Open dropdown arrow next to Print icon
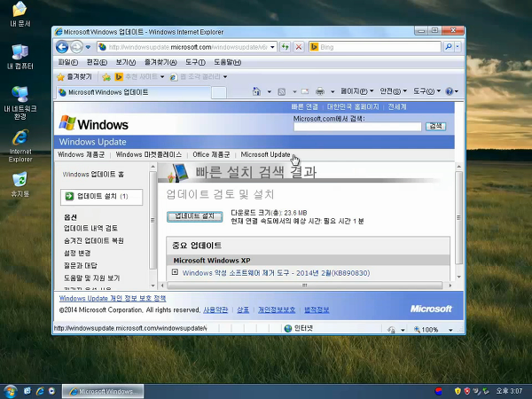Screen dimensions: 532x399 [x=332, y=91]
